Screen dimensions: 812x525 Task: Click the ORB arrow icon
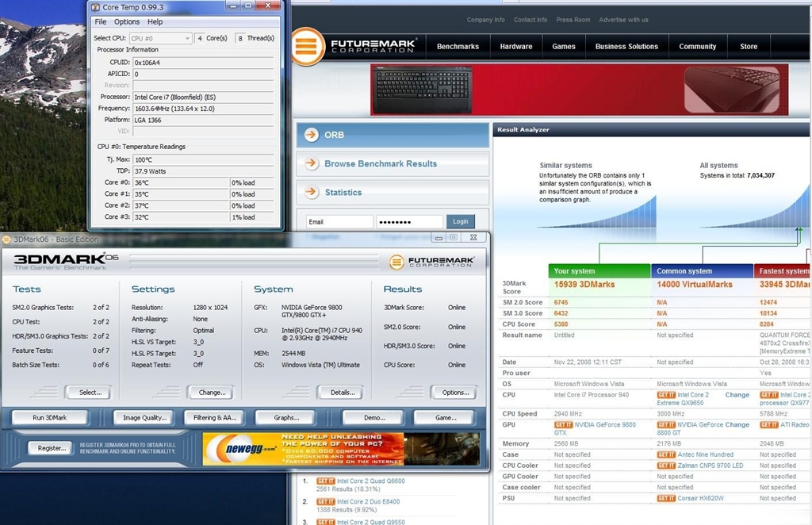311,135
